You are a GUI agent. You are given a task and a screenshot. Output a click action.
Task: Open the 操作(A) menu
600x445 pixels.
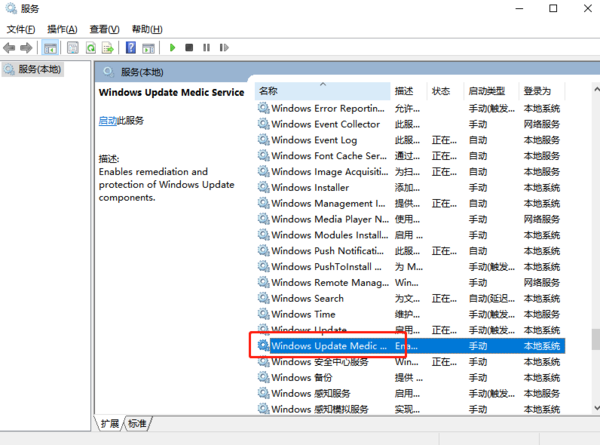[62, 29]
